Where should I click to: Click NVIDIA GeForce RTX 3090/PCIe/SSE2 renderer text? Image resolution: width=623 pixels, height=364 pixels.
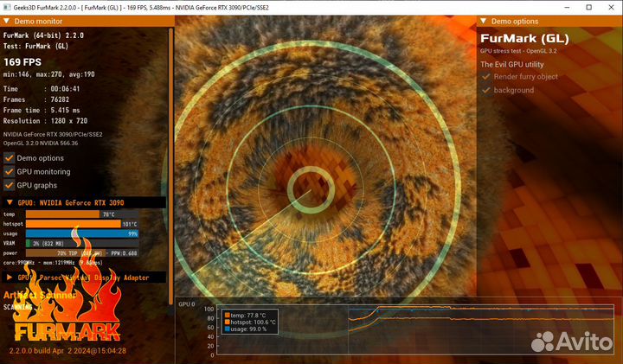[53, 135]
